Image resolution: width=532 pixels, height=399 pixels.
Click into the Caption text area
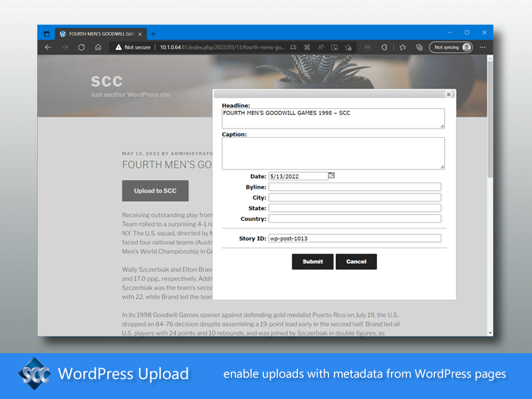(x=333, y=153)
